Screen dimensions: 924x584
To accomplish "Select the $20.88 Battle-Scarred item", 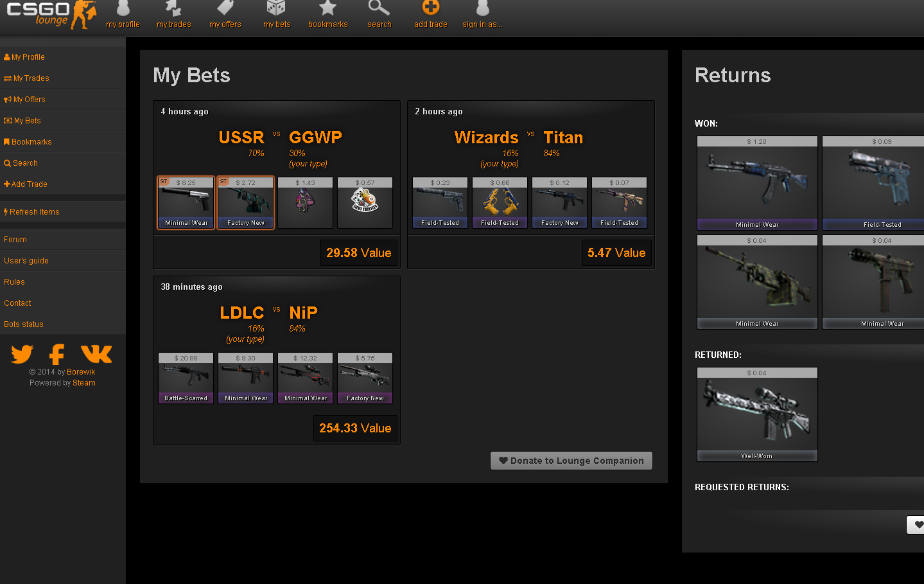I will click(186, 378).
